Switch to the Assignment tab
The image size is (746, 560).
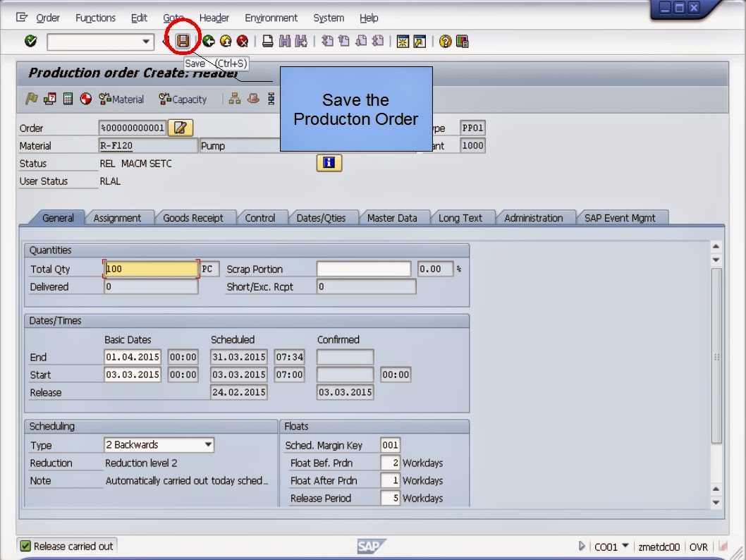click(x=117, y=218)
